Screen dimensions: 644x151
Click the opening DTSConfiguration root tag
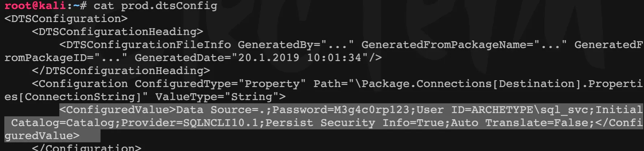(66, 19)
